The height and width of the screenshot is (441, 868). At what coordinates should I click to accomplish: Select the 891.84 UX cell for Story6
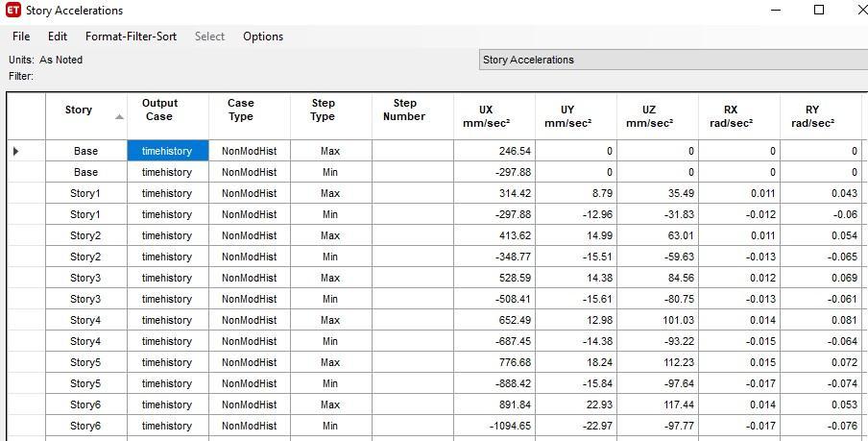coord(494,404)
